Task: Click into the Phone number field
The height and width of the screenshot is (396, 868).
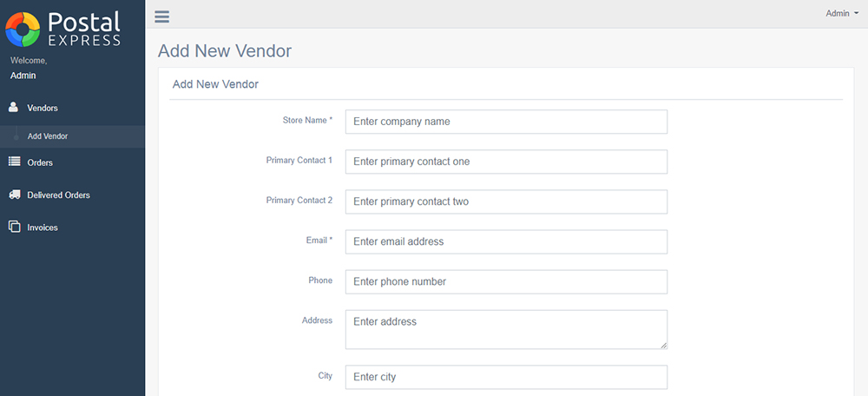Action: 506,281
